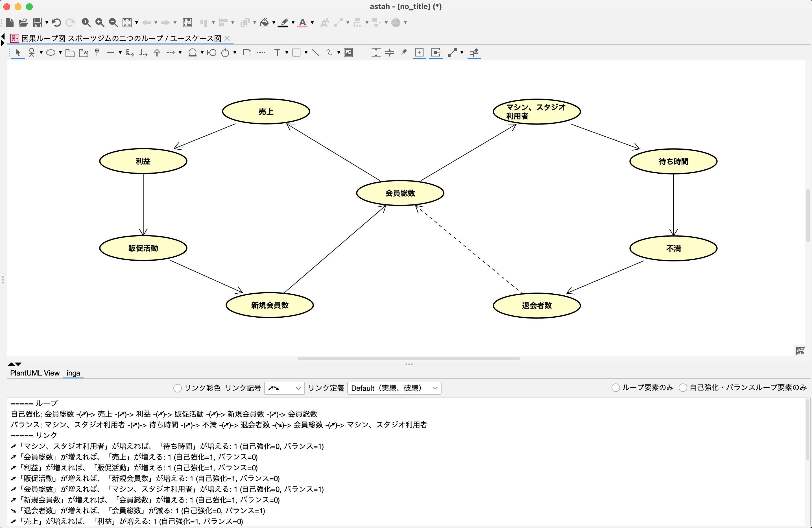
Task: Switch to the PlantUML View tab
Action: point(34,373)
